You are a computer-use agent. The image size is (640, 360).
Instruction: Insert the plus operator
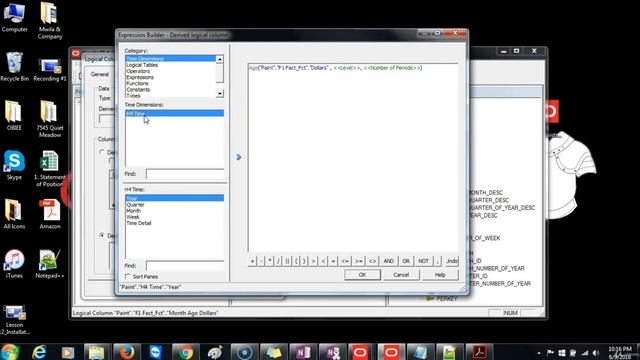(x=252, y=261)
